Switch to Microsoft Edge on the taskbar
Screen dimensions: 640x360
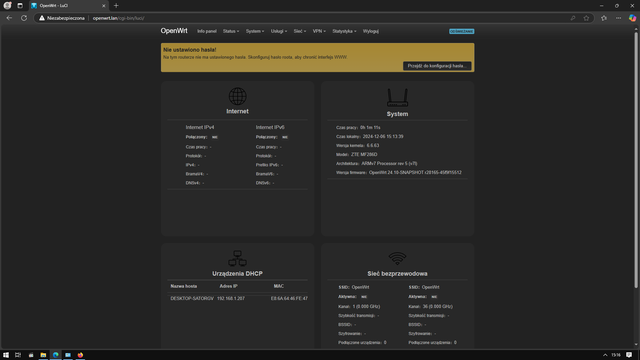(x=56, y=355)
